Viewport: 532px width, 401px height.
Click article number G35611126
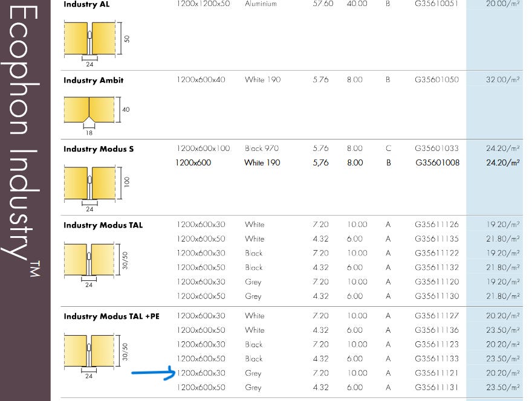436,225
